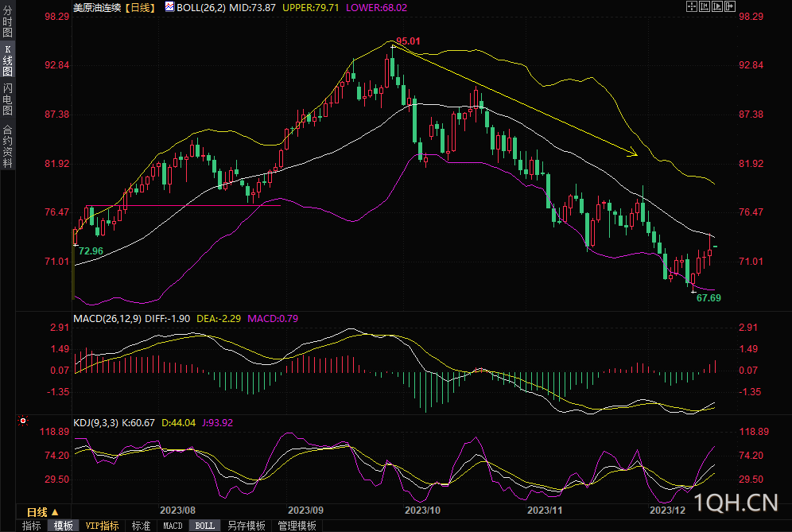
Task: Choose the 标准 template
Action: [142, 526]
